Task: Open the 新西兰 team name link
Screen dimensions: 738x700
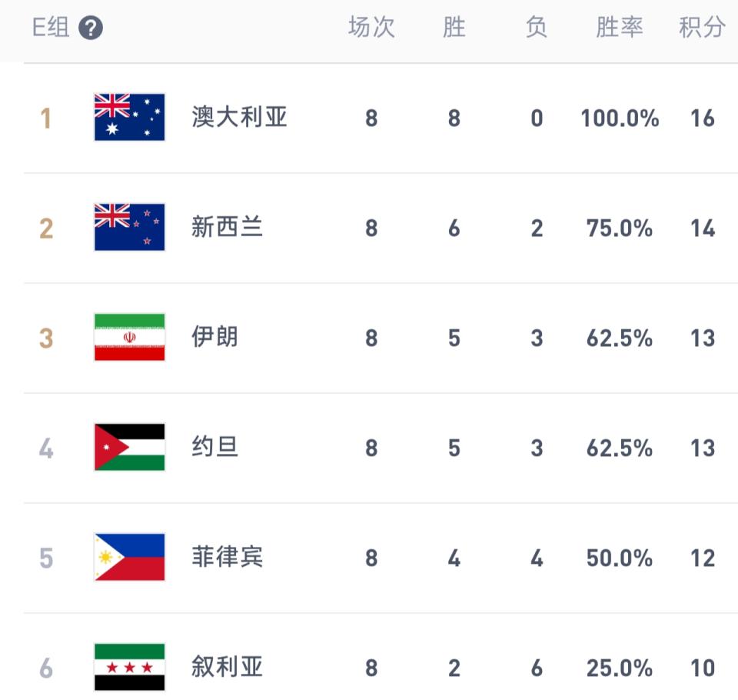Action: pyautogui.click(x=227, y=227)
